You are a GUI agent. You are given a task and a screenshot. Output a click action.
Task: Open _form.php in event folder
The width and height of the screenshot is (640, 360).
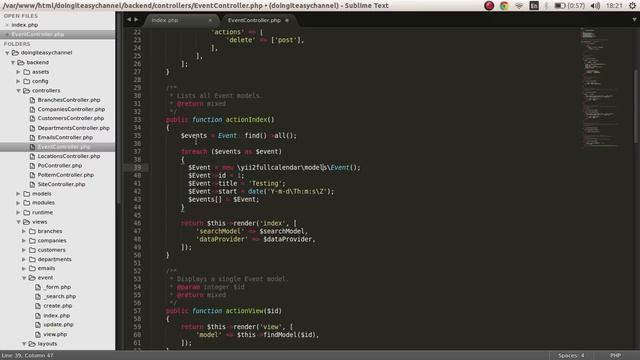click(x=57, y=287)
